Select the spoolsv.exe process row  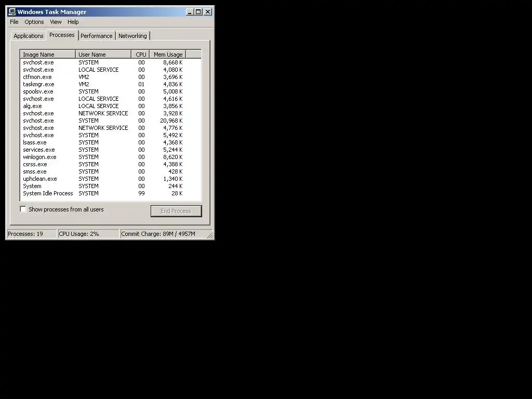coord(111,91)
